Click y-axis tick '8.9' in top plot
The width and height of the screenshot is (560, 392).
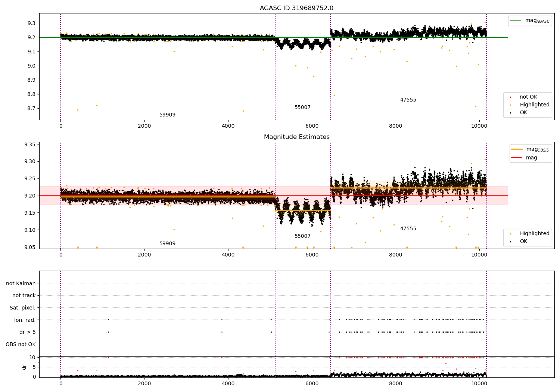coord(31,80)
